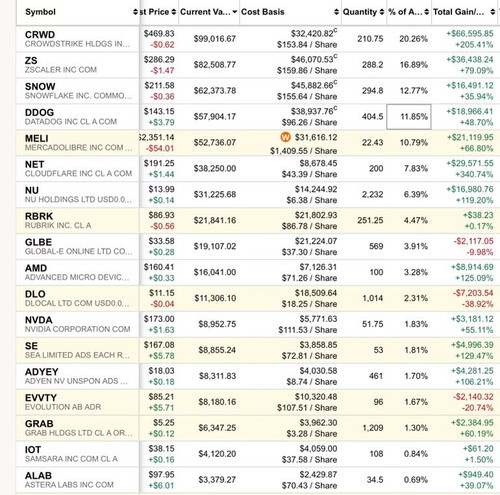
Task: Open the IOT symbol link
Action: (33, 450)
